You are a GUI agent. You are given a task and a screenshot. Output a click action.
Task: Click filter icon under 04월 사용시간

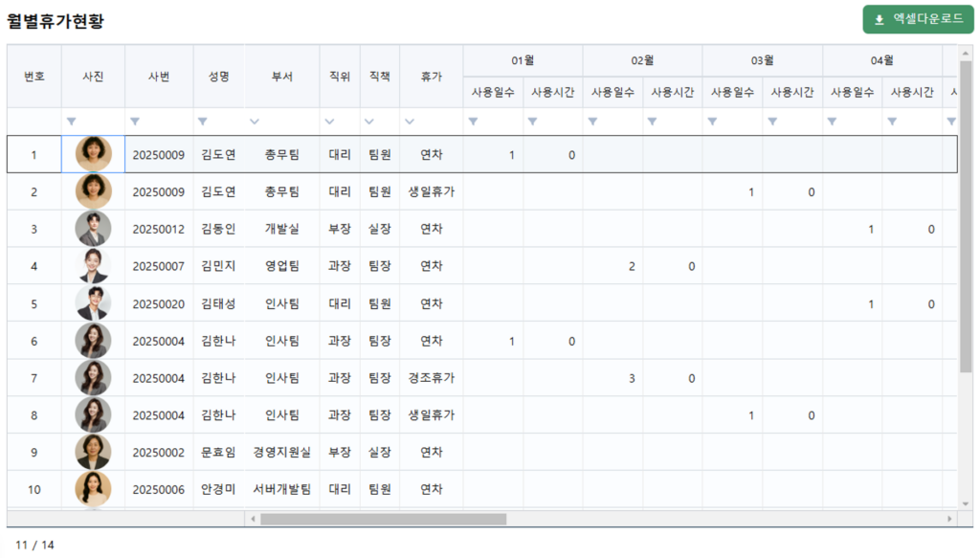(x=891, y=122)
